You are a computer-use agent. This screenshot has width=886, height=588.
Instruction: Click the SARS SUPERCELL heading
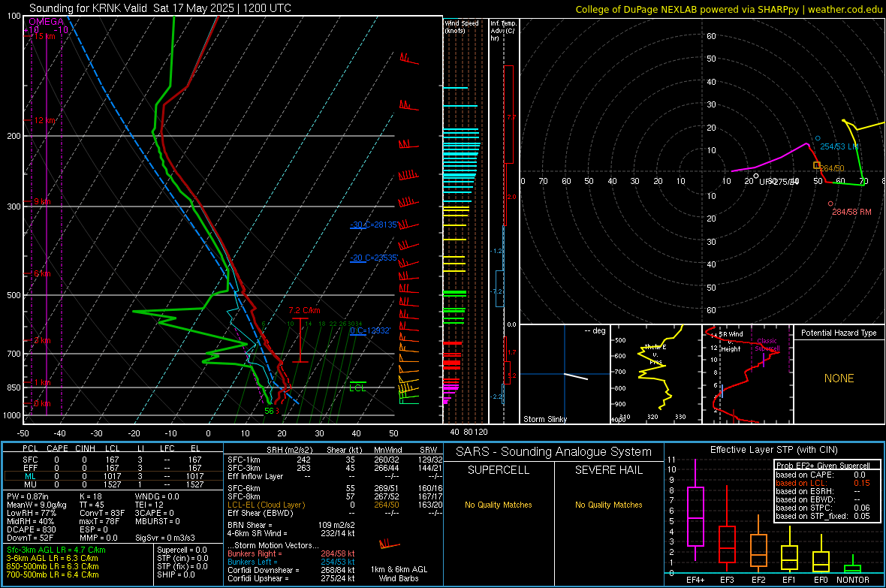(499, 470)
